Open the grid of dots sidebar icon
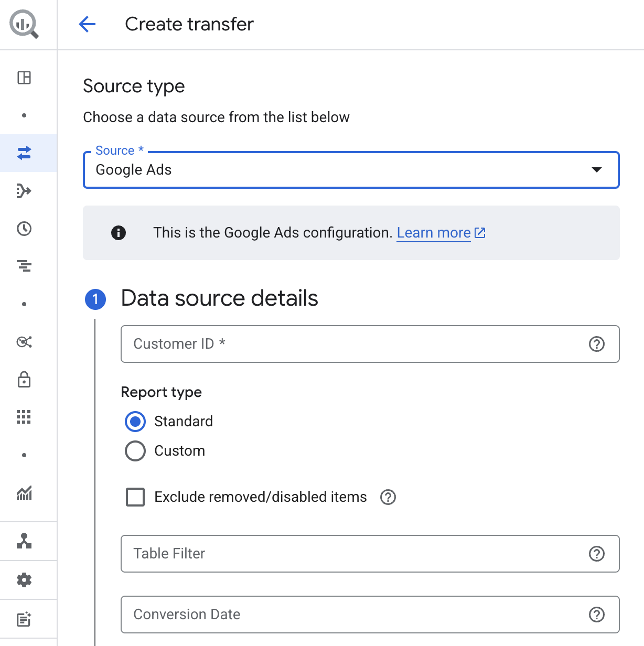The image size is (644, 646). pos(24,417)
